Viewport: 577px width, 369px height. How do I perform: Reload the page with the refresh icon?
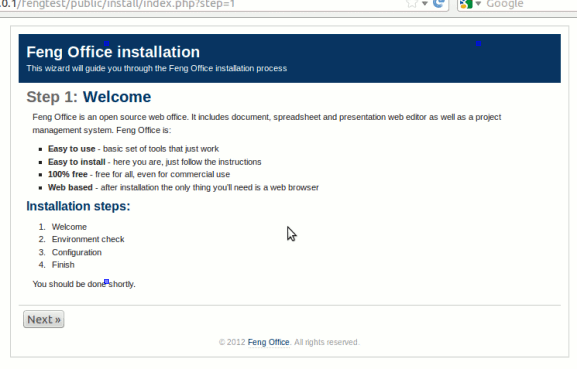(x=439, y=4)
